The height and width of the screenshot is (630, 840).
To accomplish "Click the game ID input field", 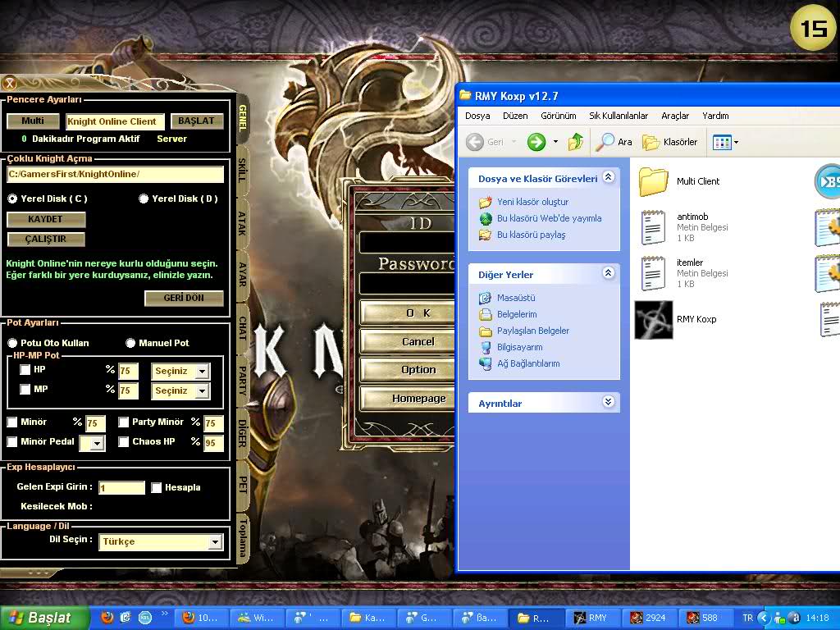I will pos(407,242).
